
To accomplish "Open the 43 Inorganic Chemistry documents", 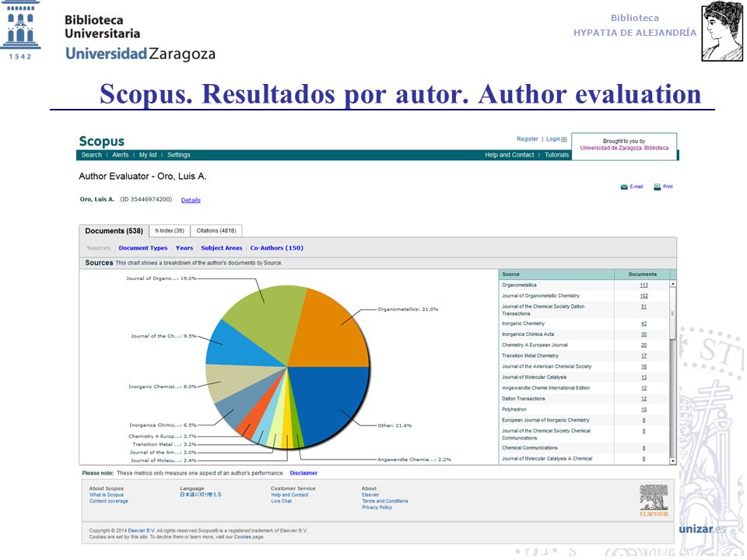I will (644, 324).
